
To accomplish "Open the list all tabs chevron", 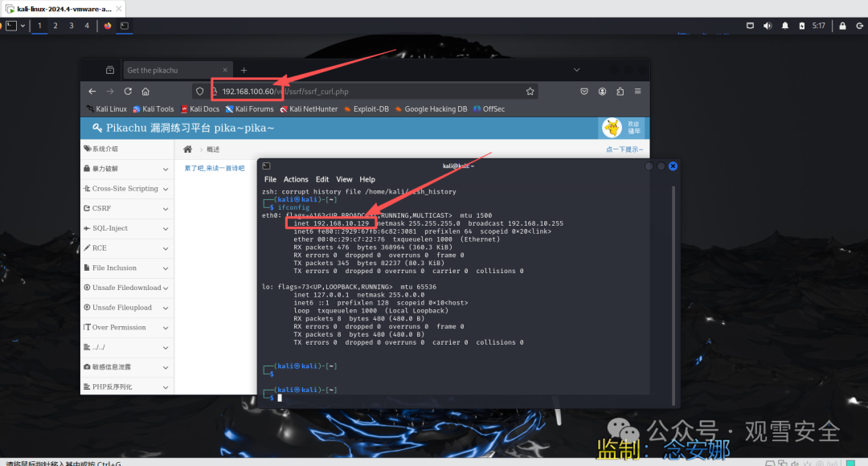I will coord(577,70).
